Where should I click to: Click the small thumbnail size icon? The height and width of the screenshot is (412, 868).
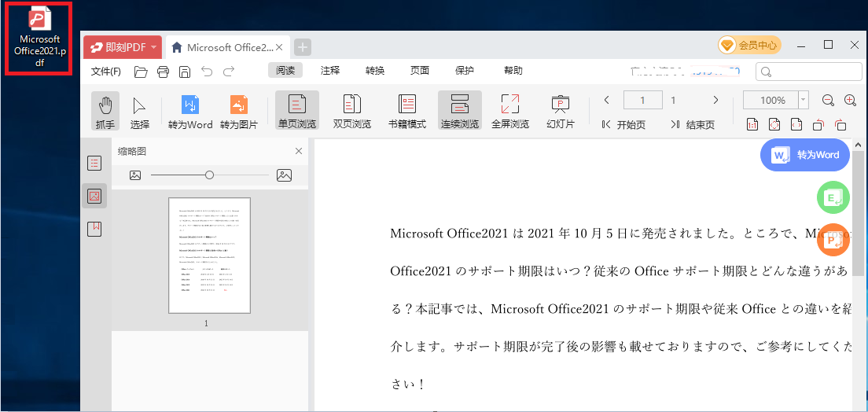click(135, 175)
